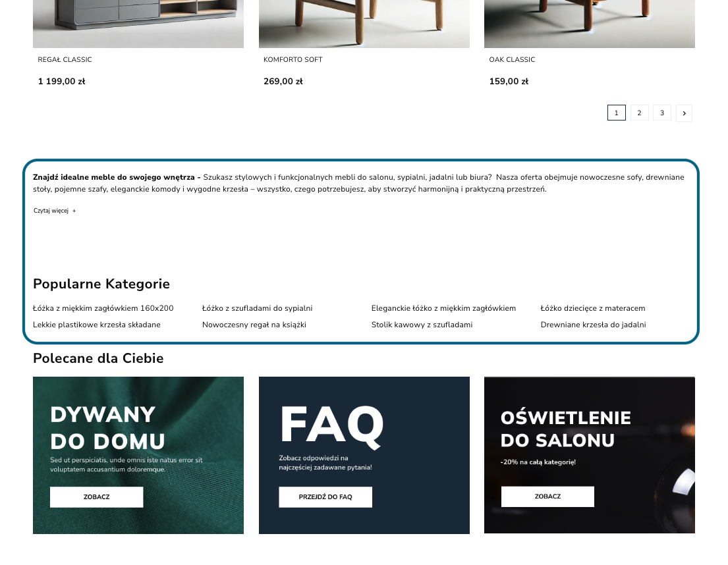
Task: Open Łóżko z szufladami do sypialni
Action: 257,308
